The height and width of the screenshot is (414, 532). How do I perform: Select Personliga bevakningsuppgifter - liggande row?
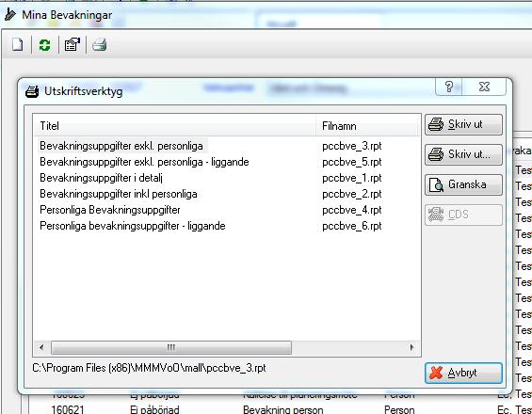(x=210, y=226)
